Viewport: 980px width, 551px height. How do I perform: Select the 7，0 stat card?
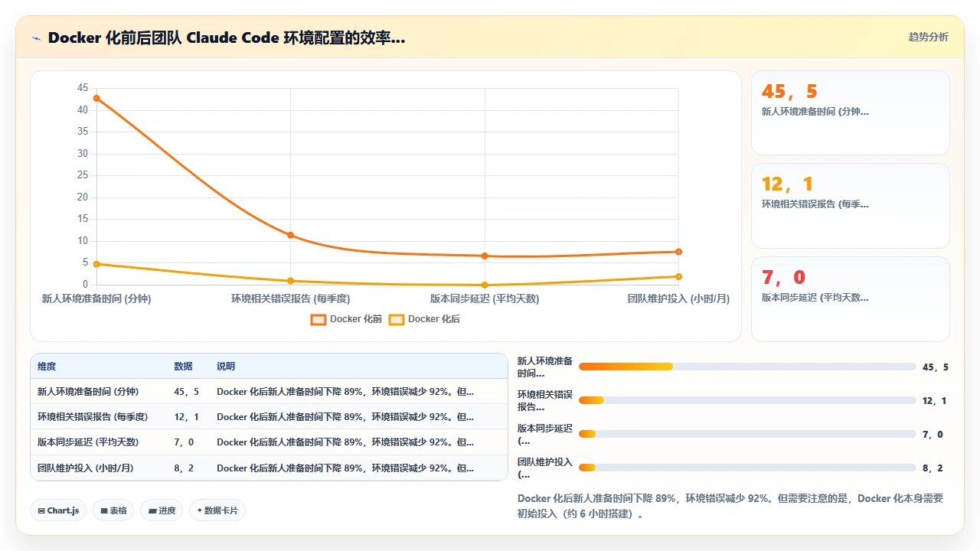point(851,299)
